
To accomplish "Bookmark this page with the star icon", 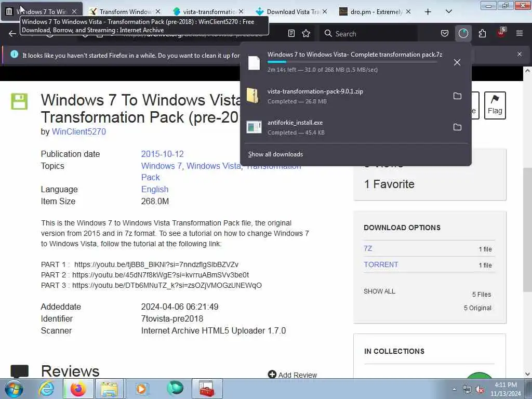I will pos(306,33).
